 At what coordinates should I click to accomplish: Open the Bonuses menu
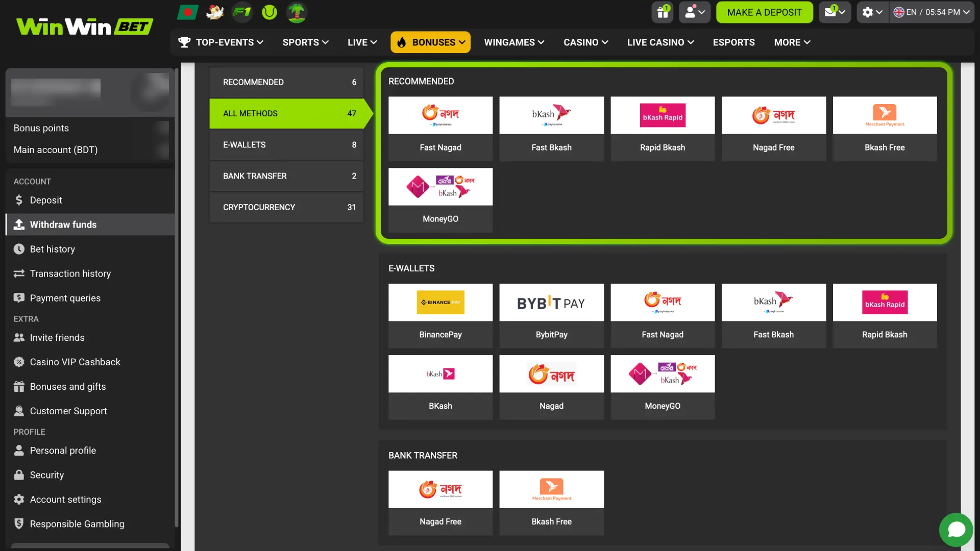pyautogui.click(x=430, y=42)
